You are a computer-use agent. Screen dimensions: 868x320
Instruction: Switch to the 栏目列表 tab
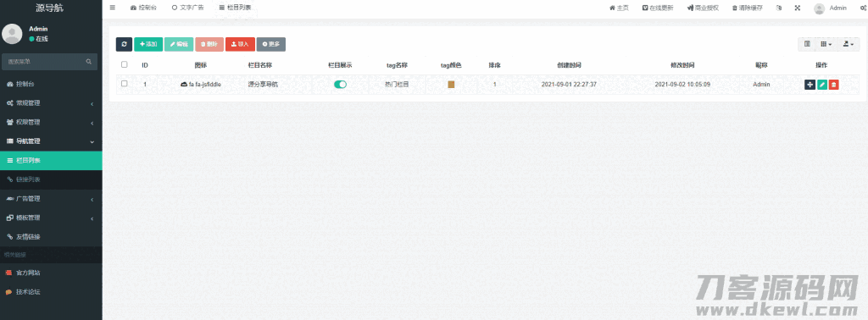[x=236, y=8]
